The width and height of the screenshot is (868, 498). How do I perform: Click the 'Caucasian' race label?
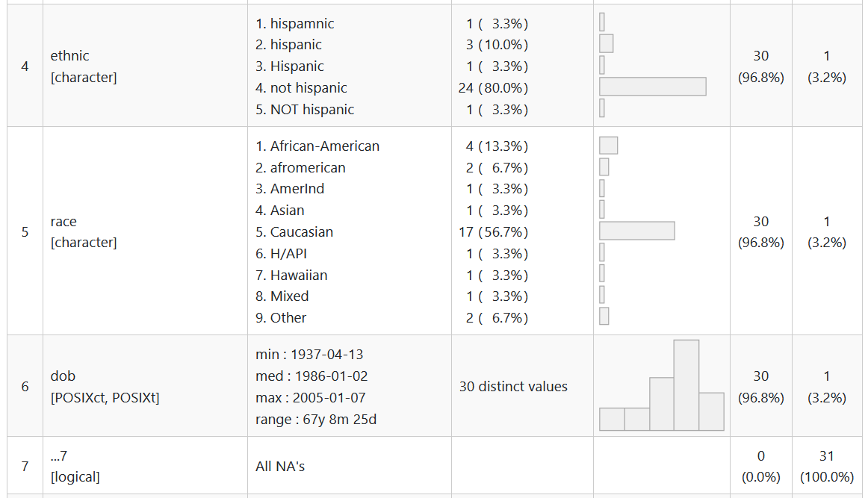pos(301,232)
